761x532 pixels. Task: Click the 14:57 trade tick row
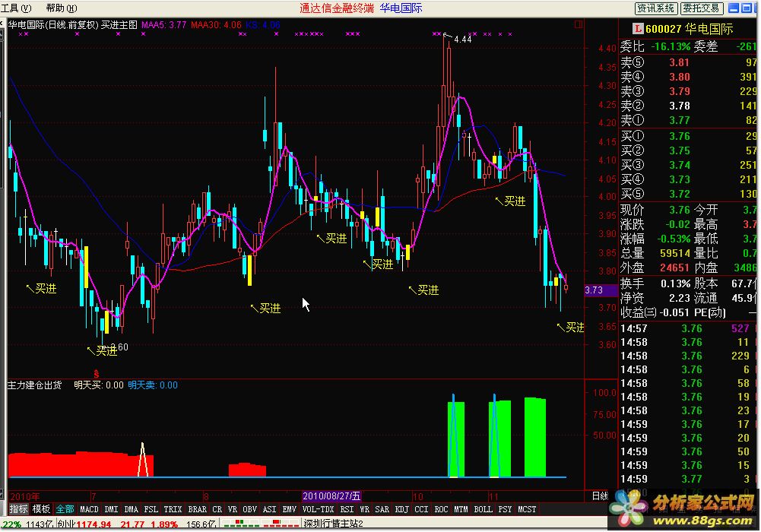tap(688, 328)
